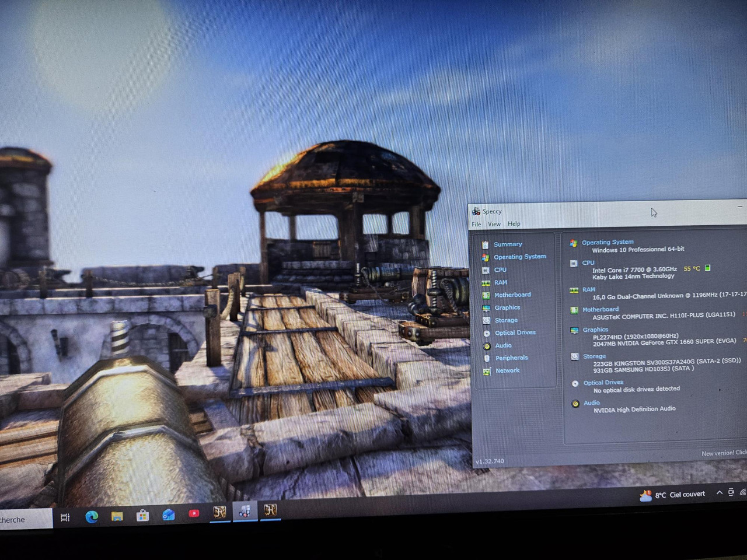Show hidden system tray icons chevron
Viewport: 747px width, 560px height.
tap(719, 493)
